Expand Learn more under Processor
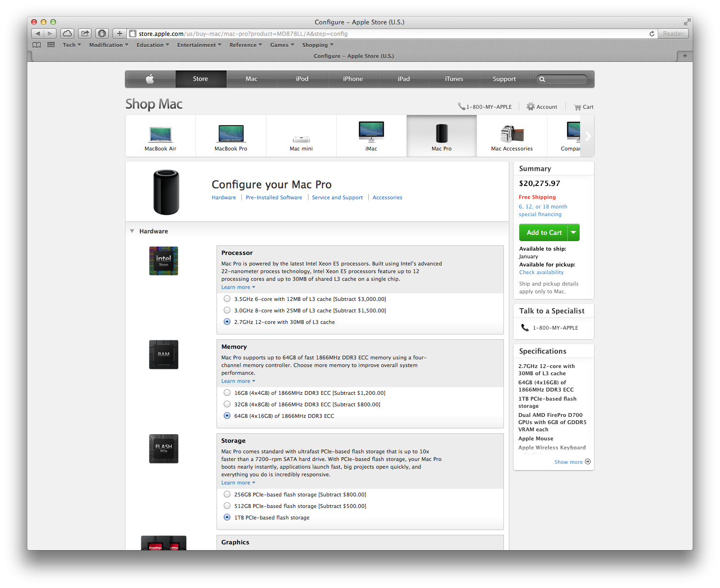The width and height of the screenshot is (720, 588). pos(238,287)
